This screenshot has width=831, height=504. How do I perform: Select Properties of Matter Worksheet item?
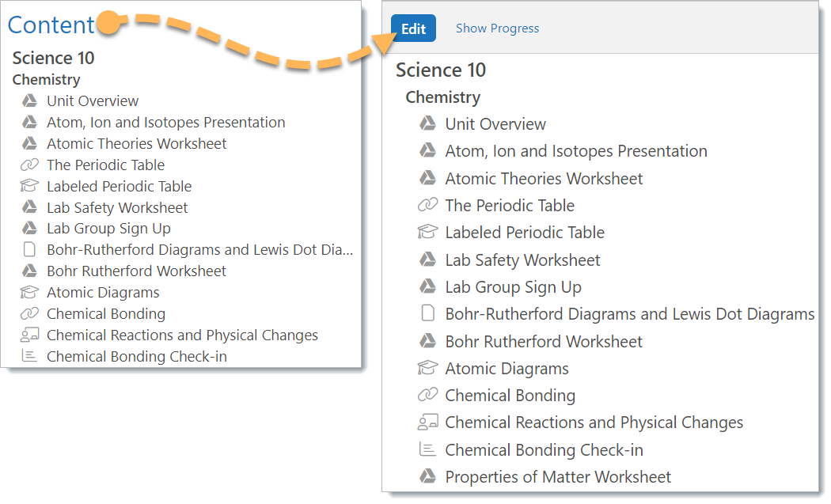558,477
